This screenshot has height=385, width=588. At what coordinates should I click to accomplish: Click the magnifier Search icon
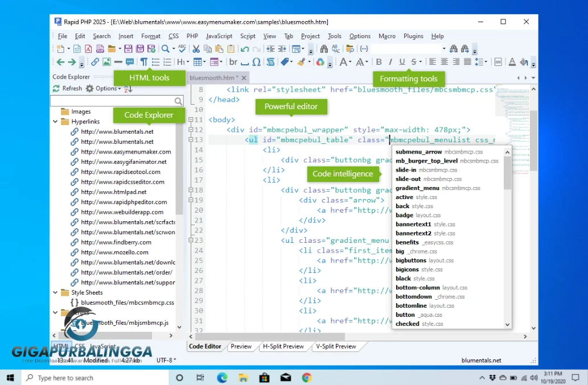coord(166,49)
